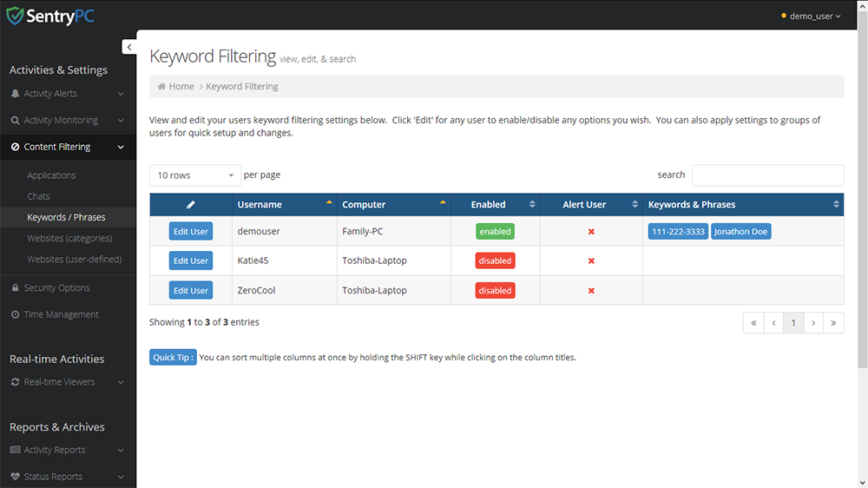
Task: Open Time Management in sidebar
Action: coord(61,314)
